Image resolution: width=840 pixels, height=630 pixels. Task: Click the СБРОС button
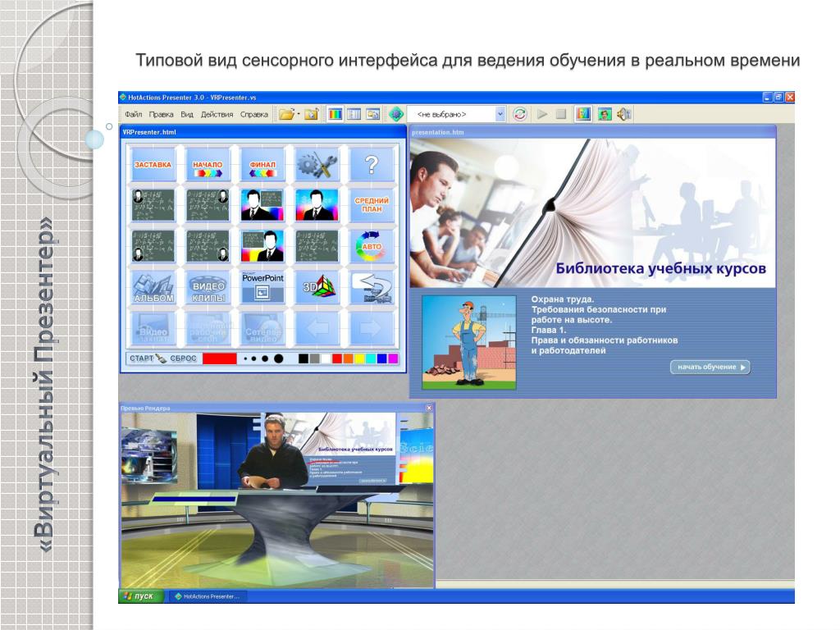[x=183, y=358]
